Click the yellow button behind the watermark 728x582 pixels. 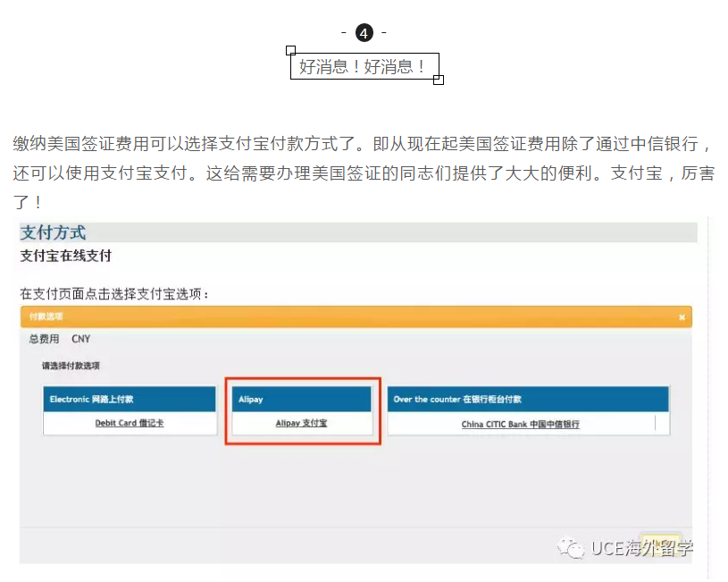(x=660, y=546)
